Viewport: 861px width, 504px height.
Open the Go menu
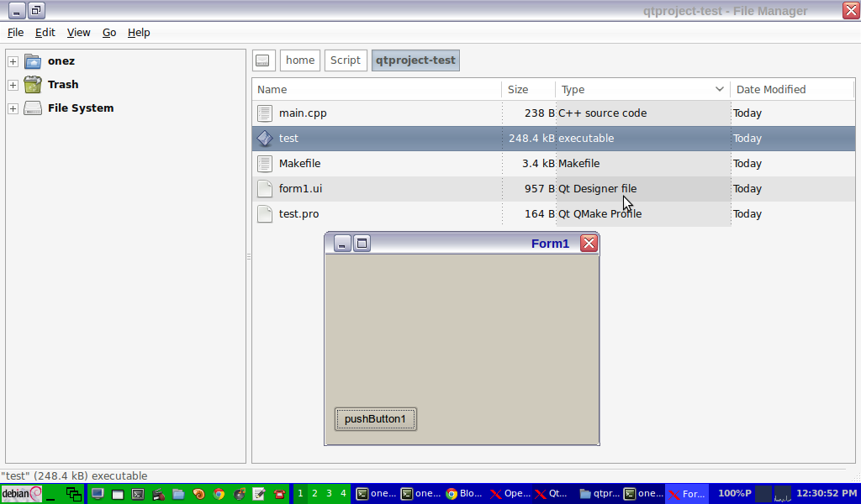tap(108, 32)
